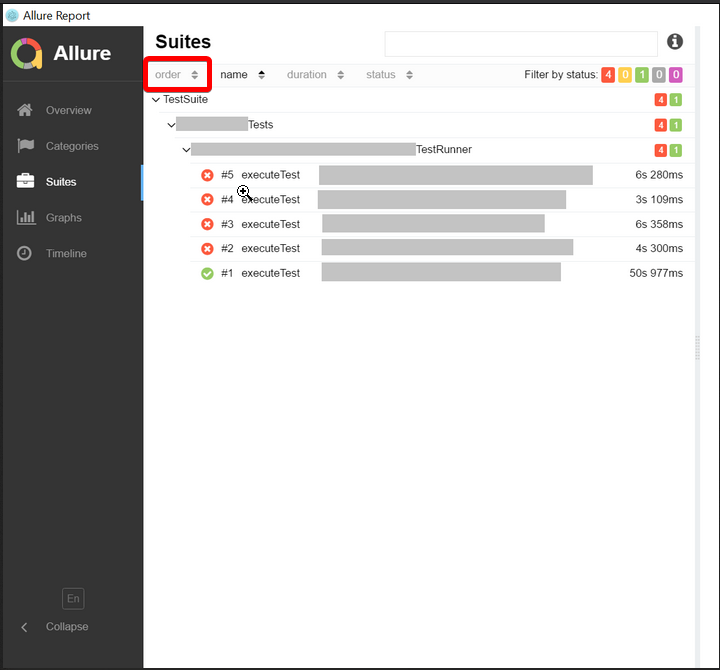Click the Suites page heading
Screen dimensions: 720x670
183,42
